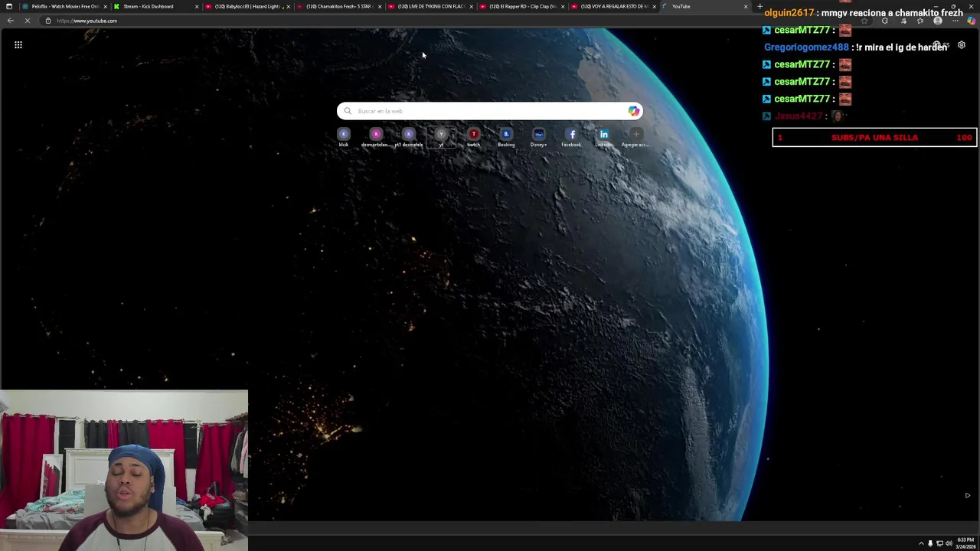This screenshot has width=980, height=551.
Task: Click the Gregoriogomez488 chat username
Action: click(806, 47)
